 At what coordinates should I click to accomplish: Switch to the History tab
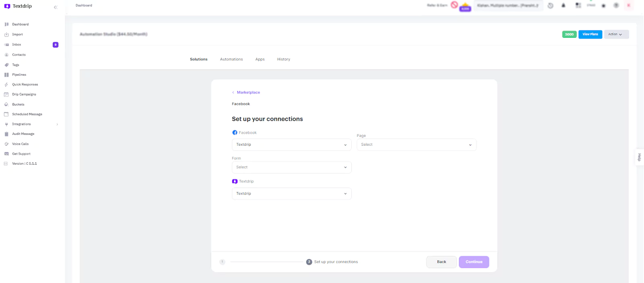point(283,59)
